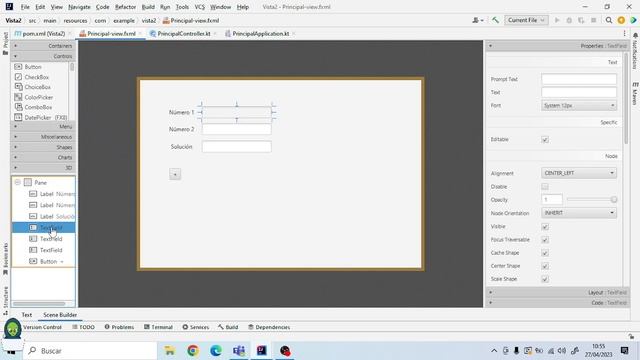Open the Terminal tool window

tap(158, 327)
